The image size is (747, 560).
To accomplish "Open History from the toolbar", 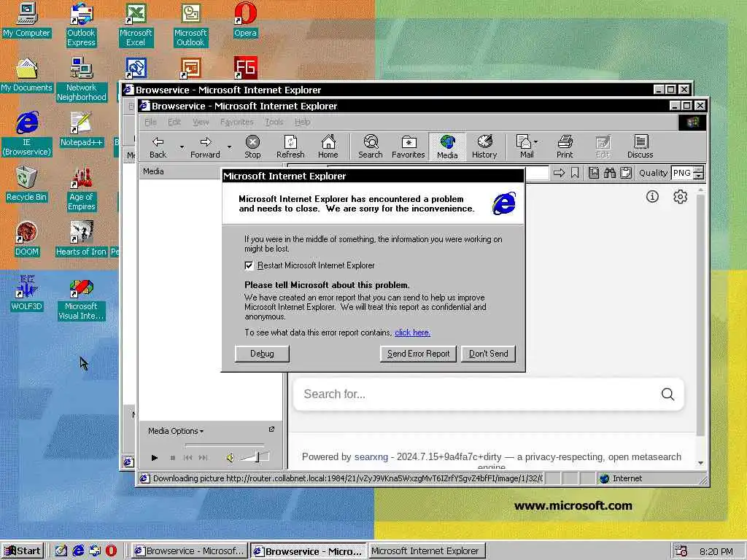I will [484, 146].
